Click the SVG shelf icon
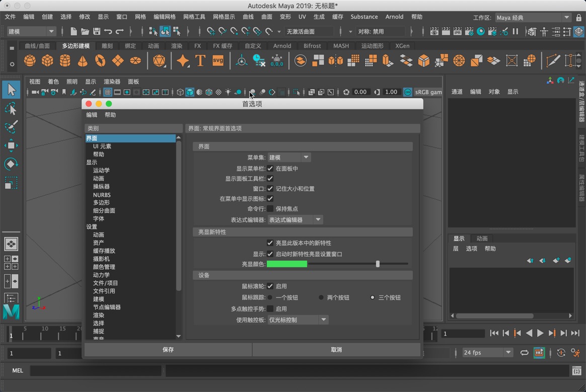The width and height of the screenshot is (586, 392). (x=217, y=60)
